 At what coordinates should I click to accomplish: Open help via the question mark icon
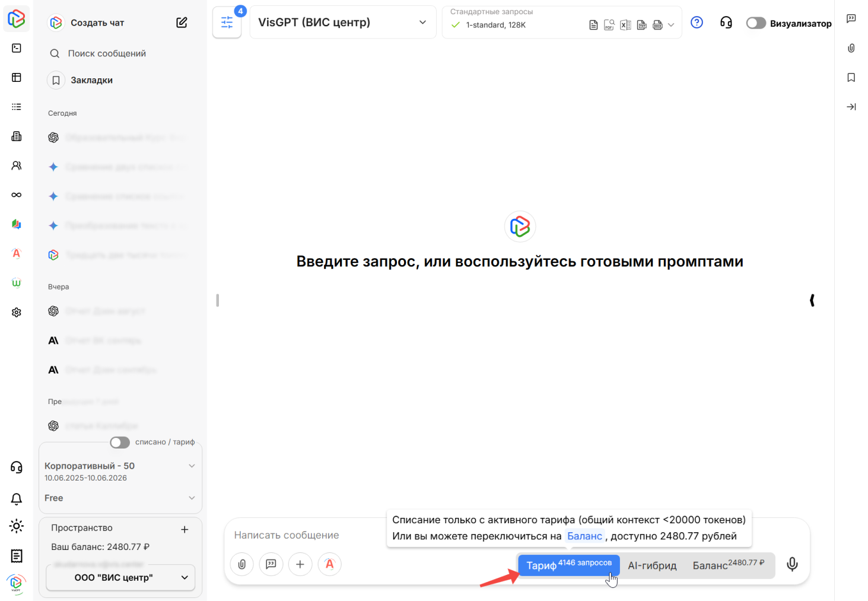point(697,23)
